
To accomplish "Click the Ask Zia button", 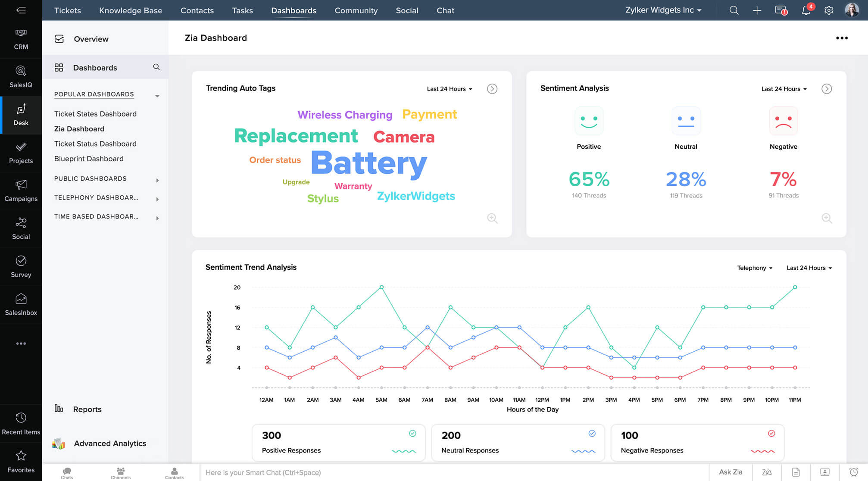I will coord(731,472).
